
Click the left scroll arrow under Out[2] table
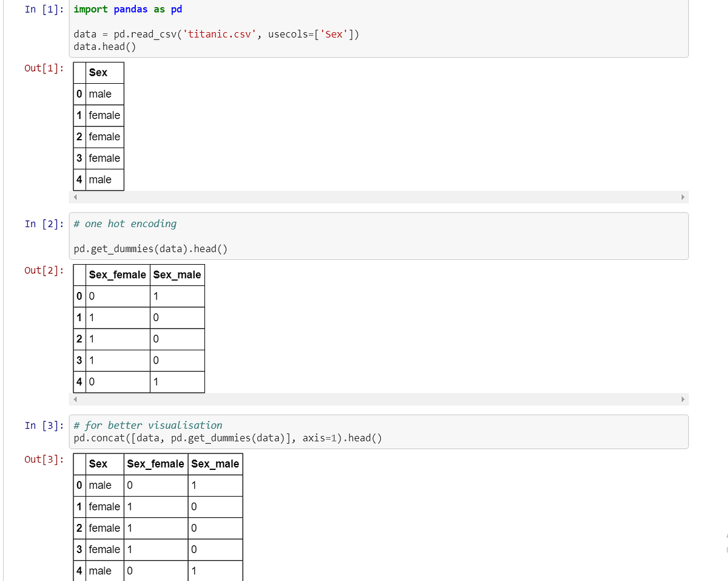pos(75,399)
